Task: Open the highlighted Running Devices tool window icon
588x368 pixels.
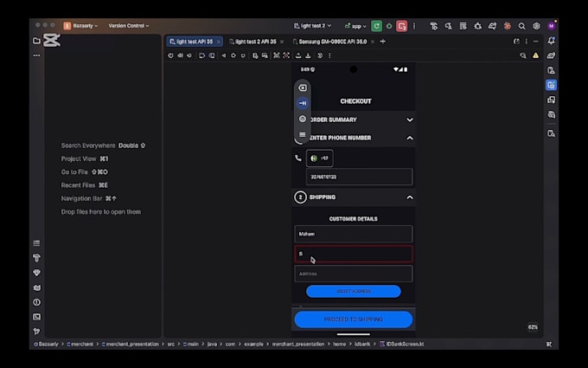Action: click(552, 85)
